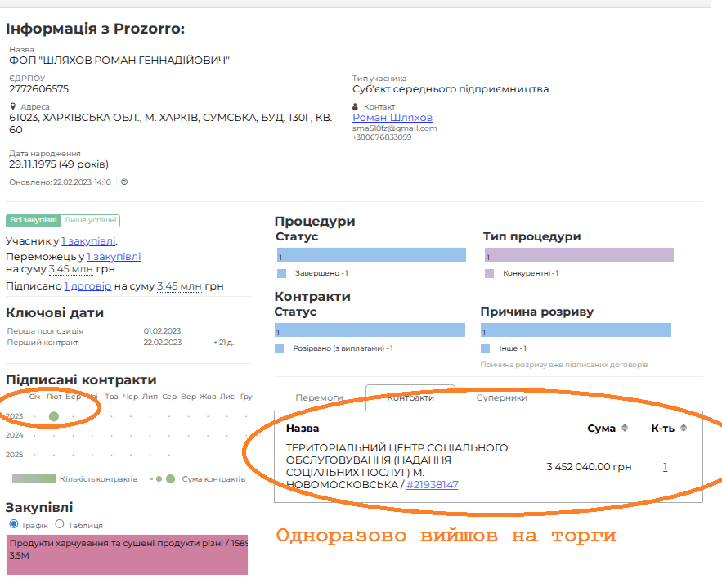Click the Всі закупівлі filter button
The width and height of the screenshot is (722, 588).
pos(34,221)
